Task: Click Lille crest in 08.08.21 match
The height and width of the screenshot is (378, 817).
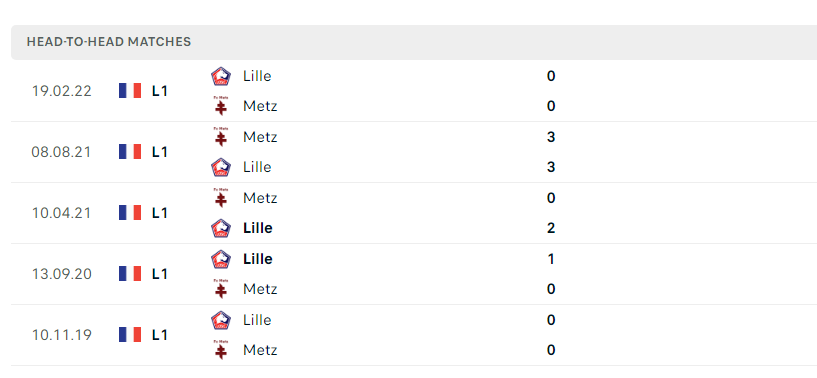Action: 221,167
